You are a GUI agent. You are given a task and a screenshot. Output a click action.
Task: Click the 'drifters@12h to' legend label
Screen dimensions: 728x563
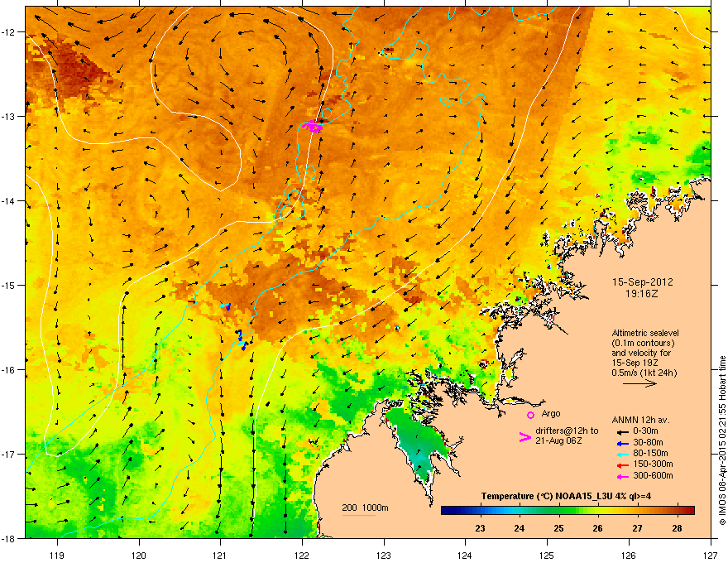click(567, 431)
